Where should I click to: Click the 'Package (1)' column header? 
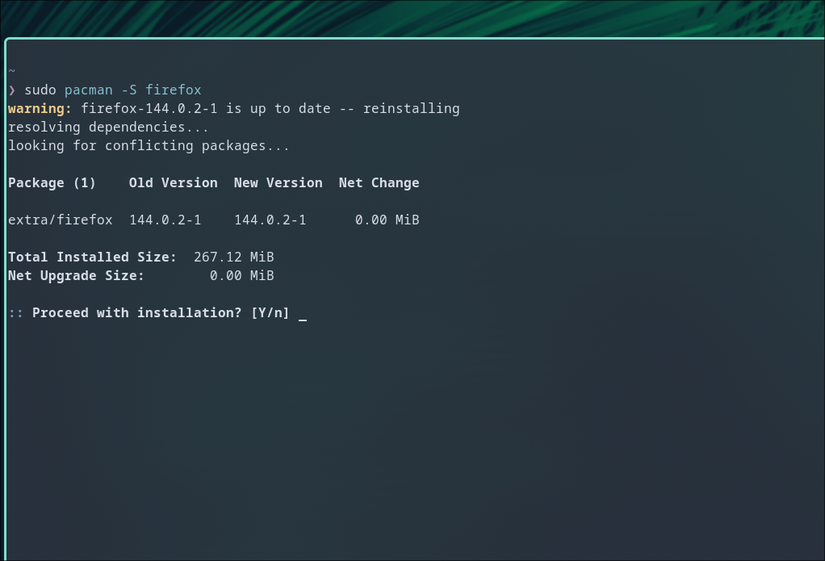(52, 183)
